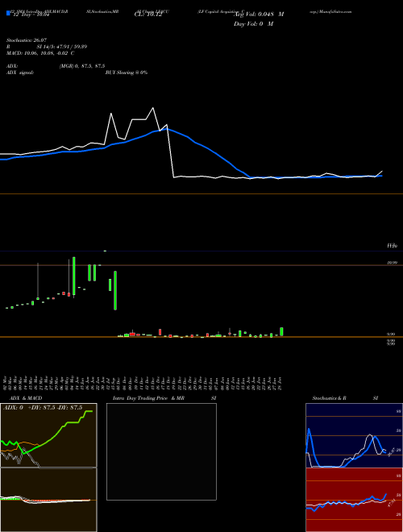The width and height of the screenshot is (403, 532).
Task: Click the 'CL: 10.12' closing price label
Action: pyautogui.click(x=148, y=15)
